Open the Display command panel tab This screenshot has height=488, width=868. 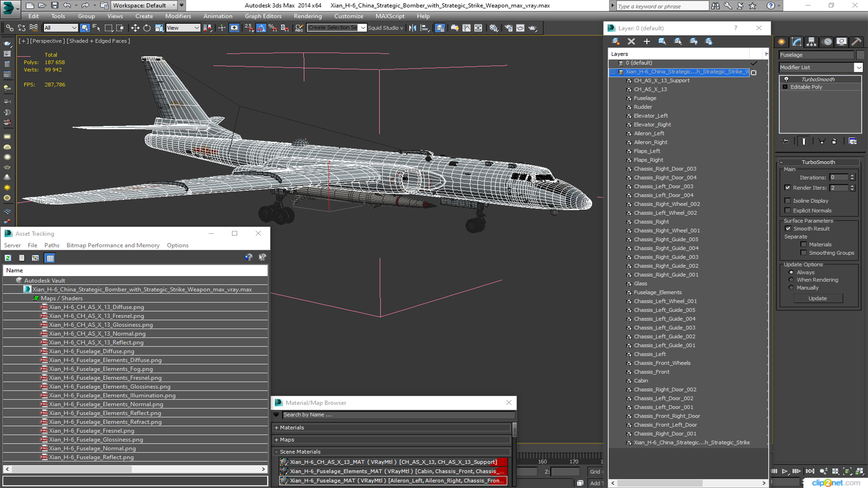point(841,42)
